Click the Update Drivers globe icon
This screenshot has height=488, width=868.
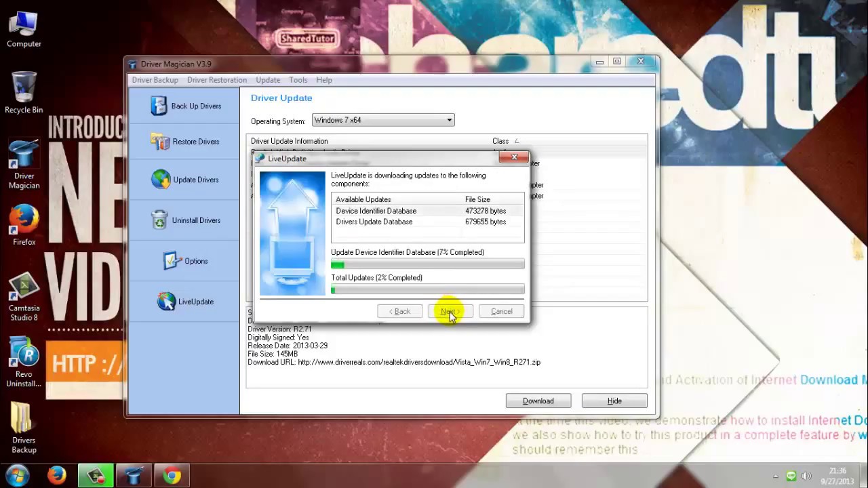(x=161, y=180)
